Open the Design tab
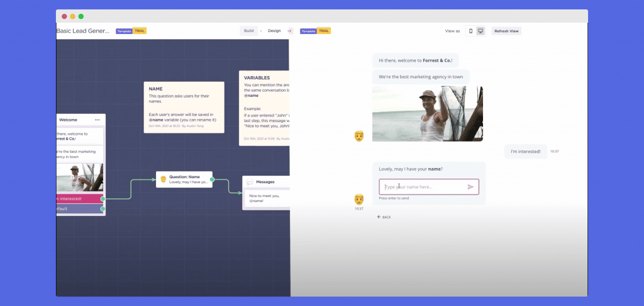The image size is (644, 306). (274, 31)
